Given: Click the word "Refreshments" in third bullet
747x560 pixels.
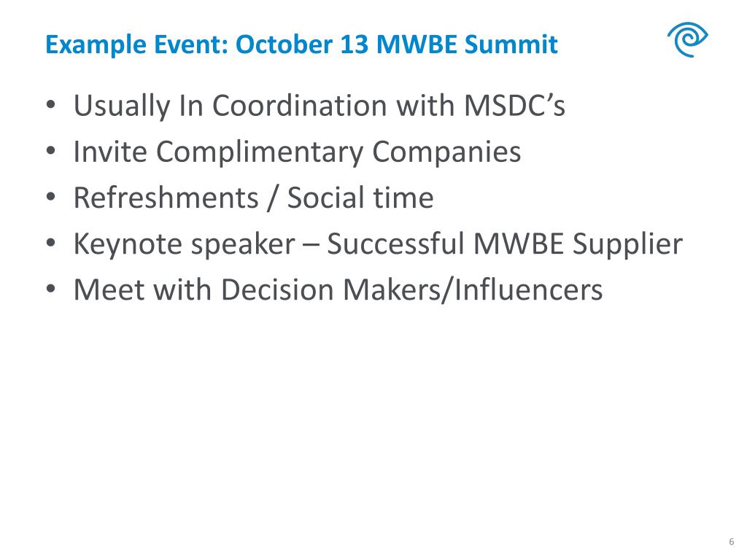Looking at the screenshot, I should pyautogui.click(x=164, y=198).
